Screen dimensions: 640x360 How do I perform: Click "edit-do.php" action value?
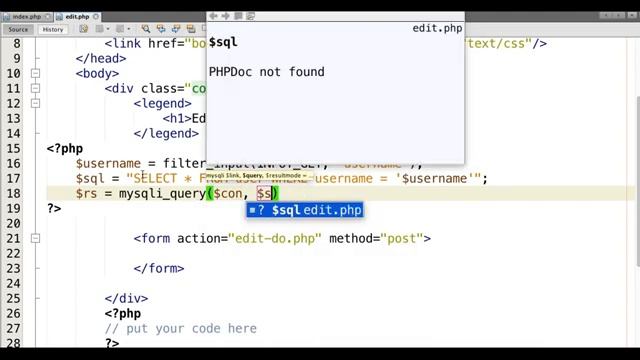click(x=275, y=238)
